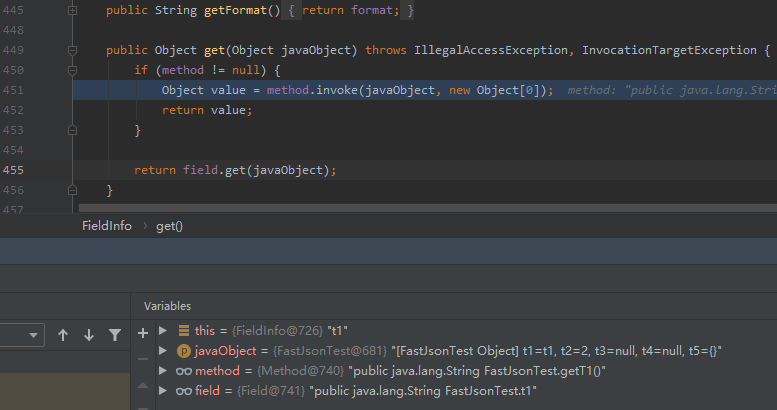Collapse the if block fold at line 450
777x410 pixels.
[72, 70]
